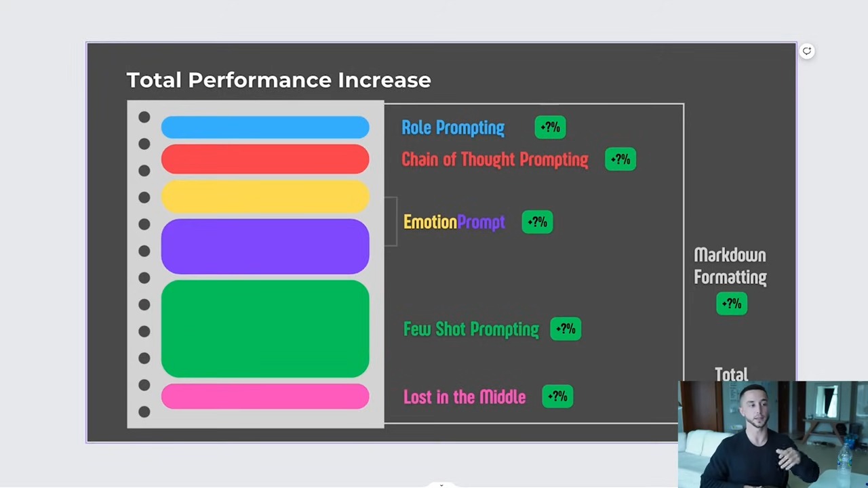Click the badge next to Chain of Thought Prompting

coord(620,159)
